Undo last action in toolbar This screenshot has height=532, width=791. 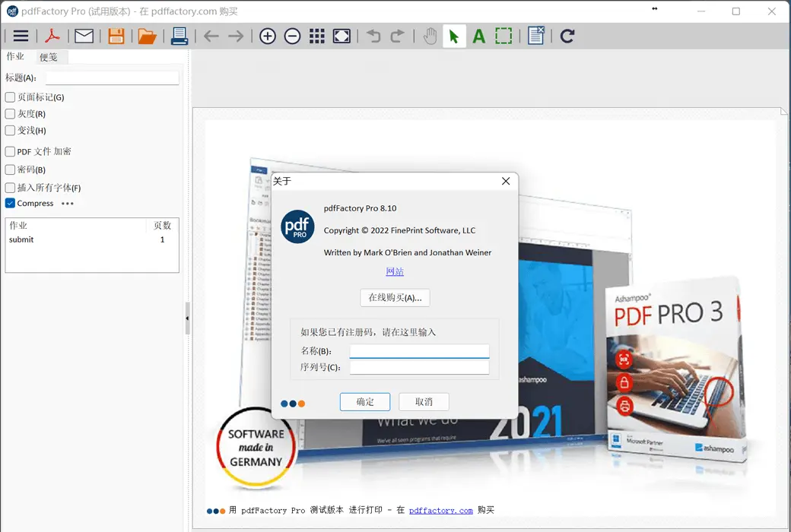coord(373,36)
